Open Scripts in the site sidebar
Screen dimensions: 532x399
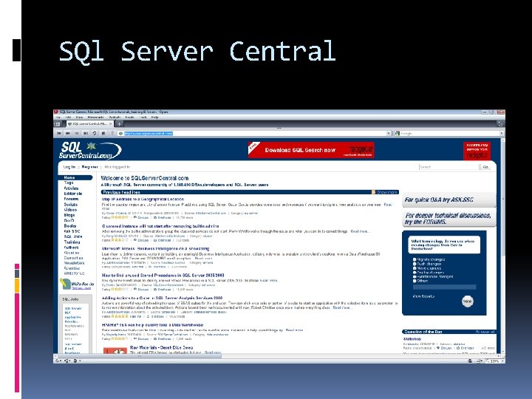[71, 205]
